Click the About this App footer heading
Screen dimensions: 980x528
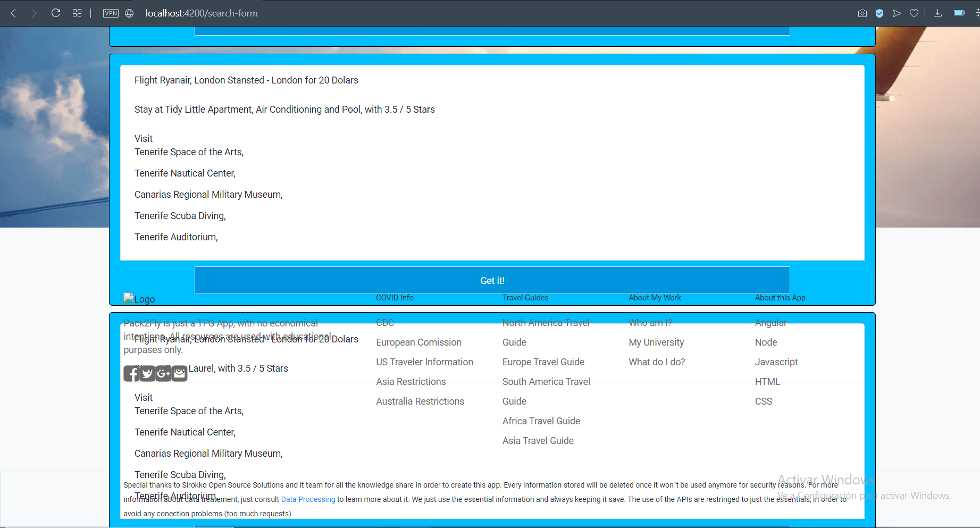pyautogui.click(x=780, y=298)
